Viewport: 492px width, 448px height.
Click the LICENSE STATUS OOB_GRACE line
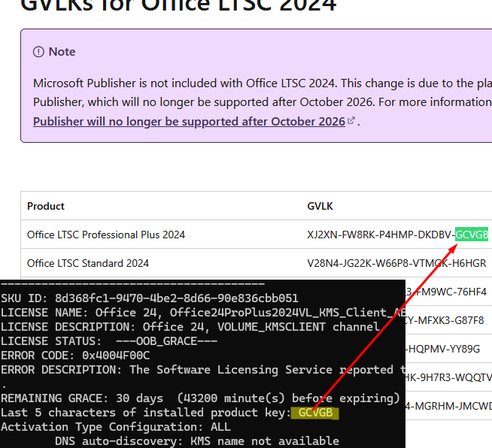109,341
